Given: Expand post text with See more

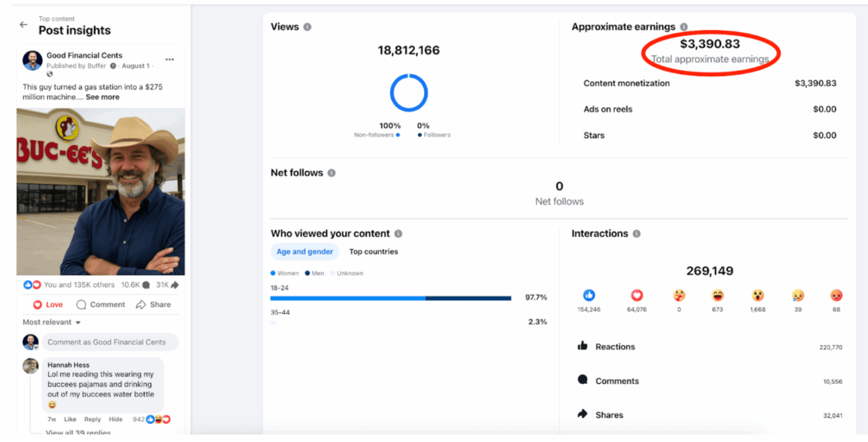Looking at the screenshot, I should pos(102,97).
